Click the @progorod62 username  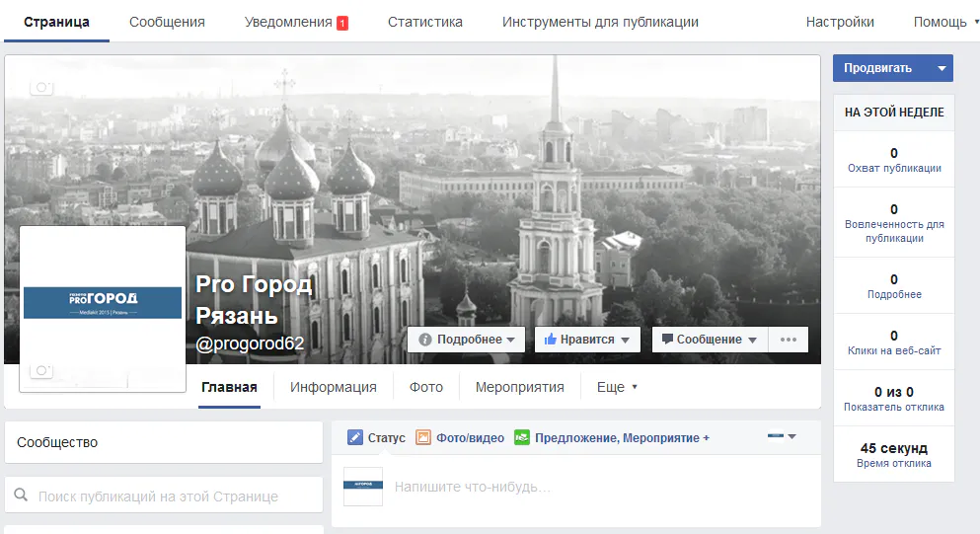click(250, 343)
